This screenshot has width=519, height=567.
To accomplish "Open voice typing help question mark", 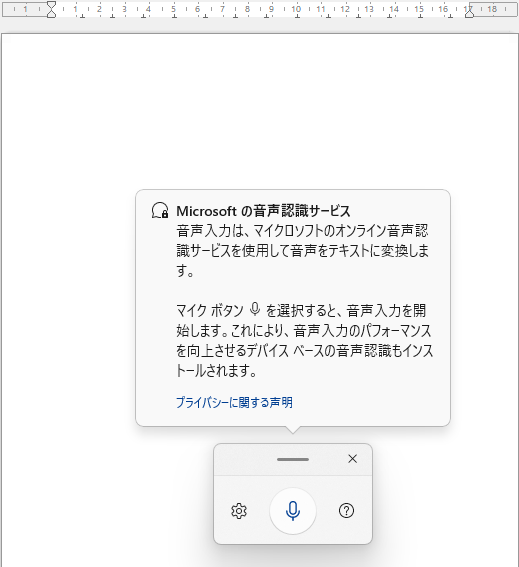I will (346, 511).
